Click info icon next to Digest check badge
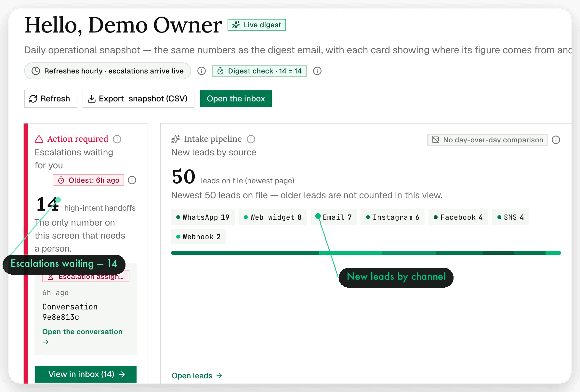580x392 pixels. coord(317,71)
